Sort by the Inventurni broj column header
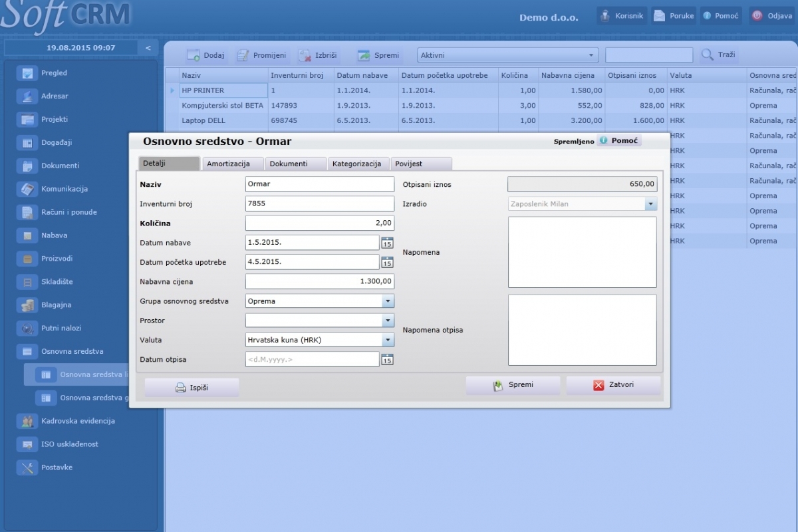798x532 pixels. [301, 75]
